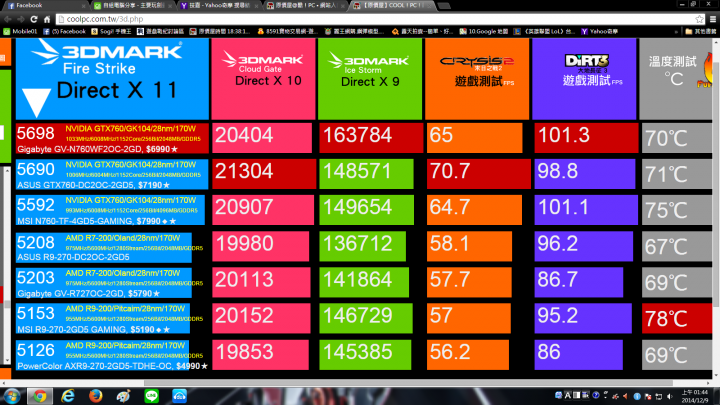The width and height of the screenshot is (720, 405).
Task: Click the browser forward arrow
Action: click(x=20, y=19)
